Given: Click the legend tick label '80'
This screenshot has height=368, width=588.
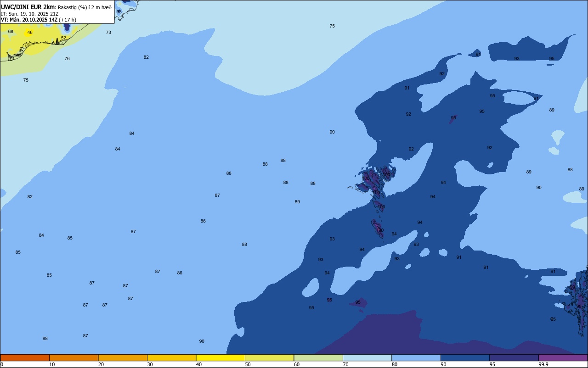Looking at the screenshot, I should point(395,364).
